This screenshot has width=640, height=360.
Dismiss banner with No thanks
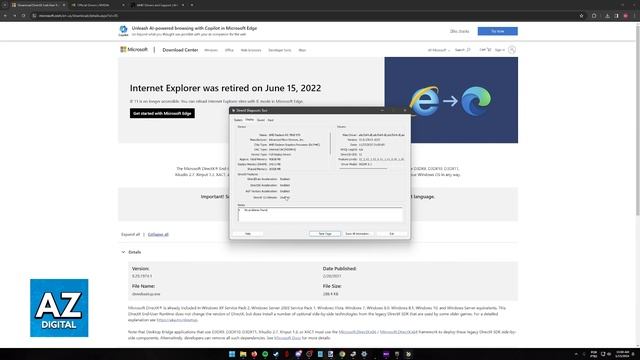point(459,31)
